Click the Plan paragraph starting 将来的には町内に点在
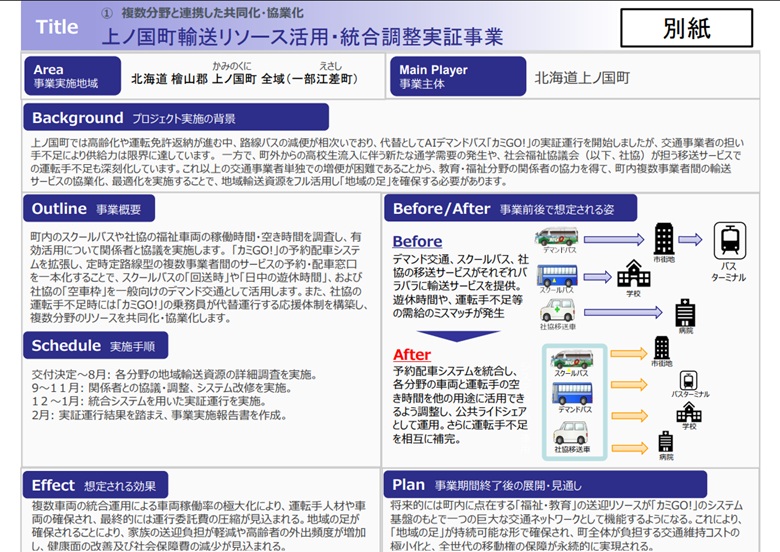 567,526
